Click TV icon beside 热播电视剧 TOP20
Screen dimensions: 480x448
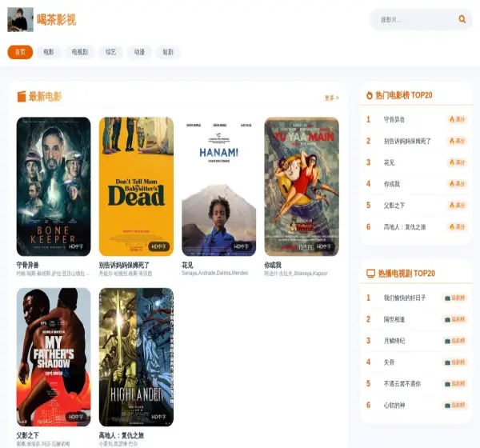(370, 274)
